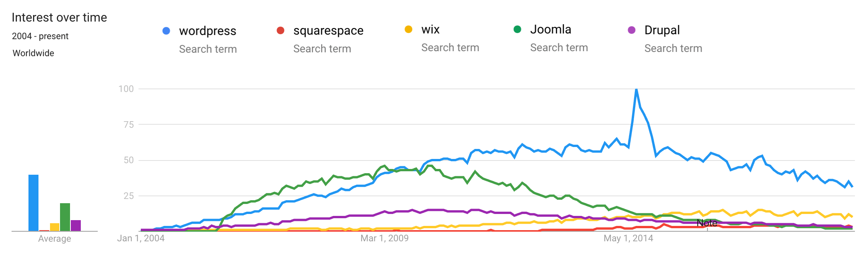Open the wix search term label
The height and width of the screenshot is (254, 868).
pyautogui.click(x=430, y=29)
